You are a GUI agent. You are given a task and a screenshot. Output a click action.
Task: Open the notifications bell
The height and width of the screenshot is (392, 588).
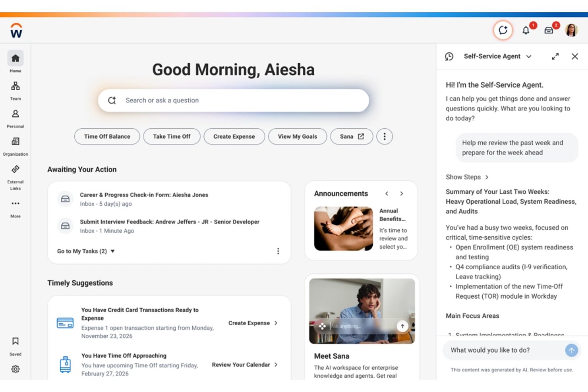tap(526, 31)
